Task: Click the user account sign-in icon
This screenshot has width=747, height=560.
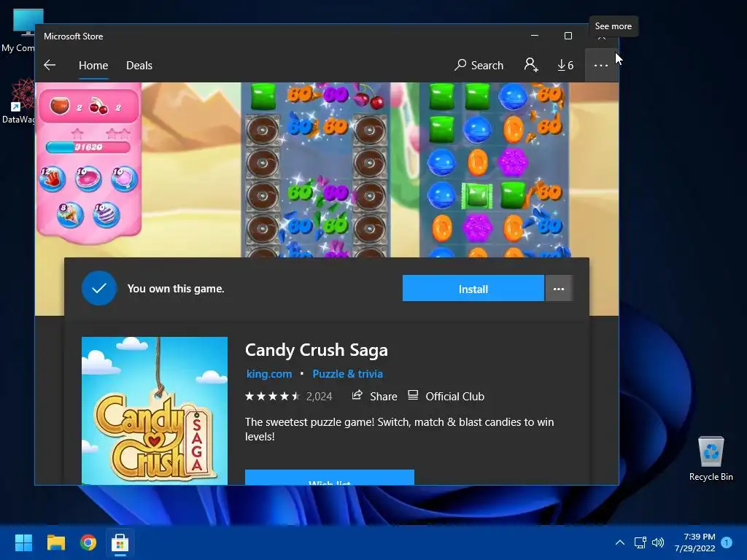Action: pyautogui.click(x=531, y=65)
